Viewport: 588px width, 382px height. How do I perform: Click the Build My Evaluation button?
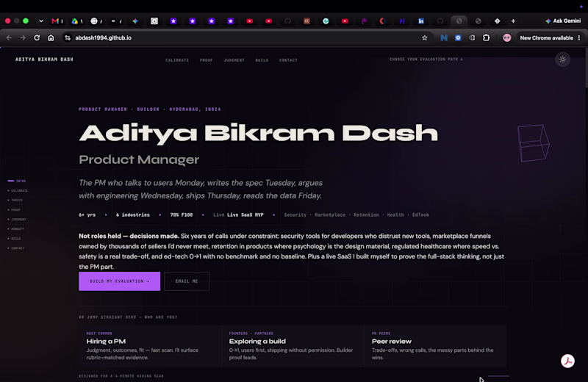click(x=120, y=281)
